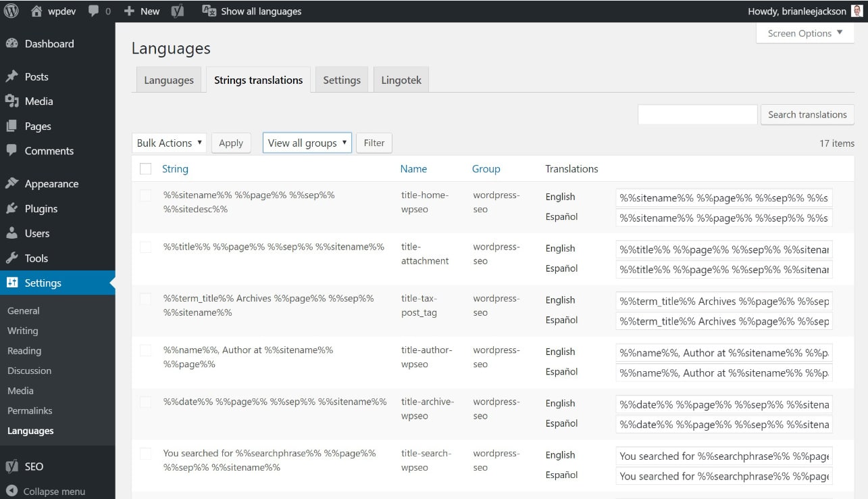Open Plugins from the sidebar
The image size is (868, 499).
(x=41, y=208)
